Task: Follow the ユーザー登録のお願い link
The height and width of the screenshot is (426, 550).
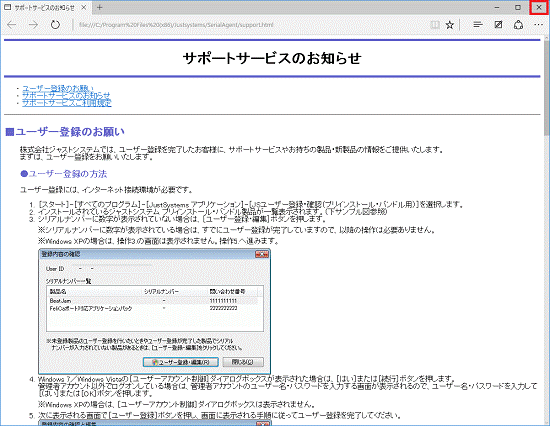Action: pos(58,88)
